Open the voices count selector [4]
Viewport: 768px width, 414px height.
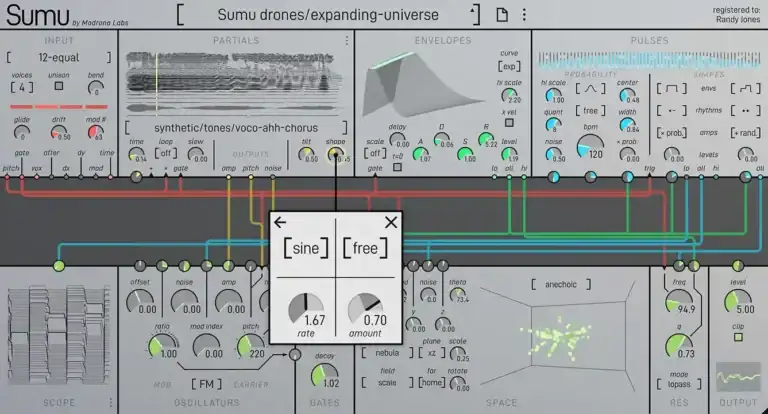click(22, 88)
